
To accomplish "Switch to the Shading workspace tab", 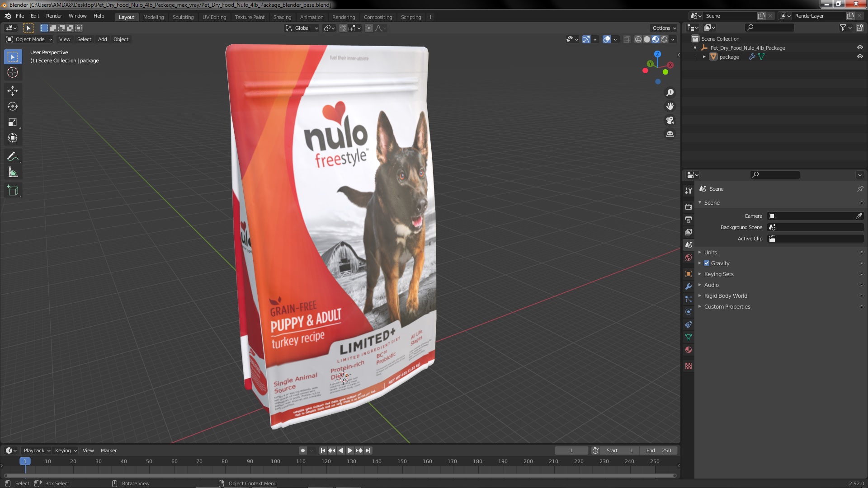I will pos(282,17).
